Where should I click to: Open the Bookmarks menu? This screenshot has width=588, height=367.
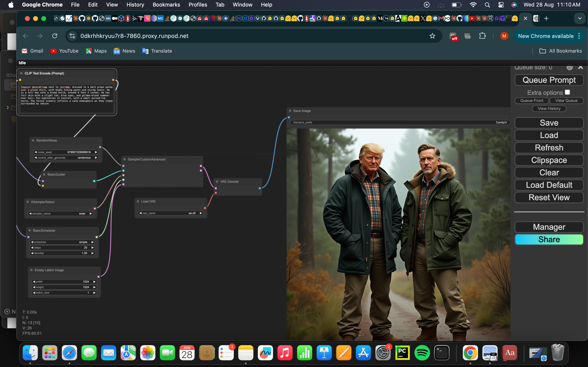tap(166, 5)
